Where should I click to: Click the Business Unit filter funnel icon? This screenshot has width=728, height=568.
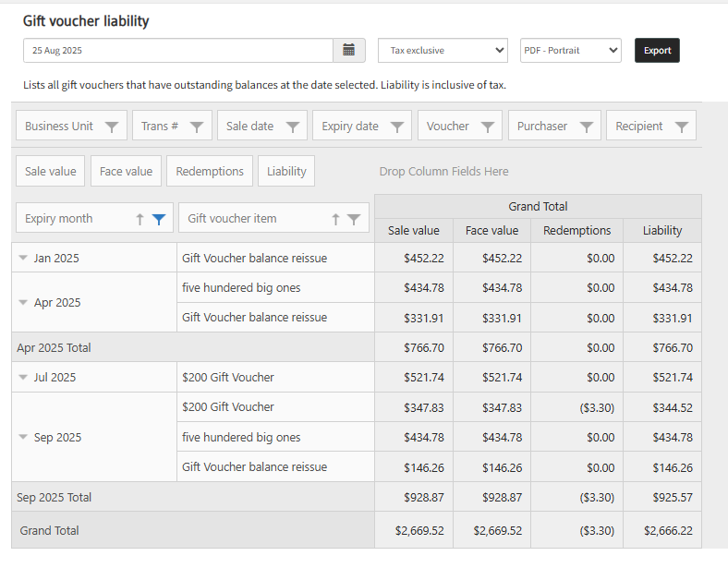tap(112, 127)
